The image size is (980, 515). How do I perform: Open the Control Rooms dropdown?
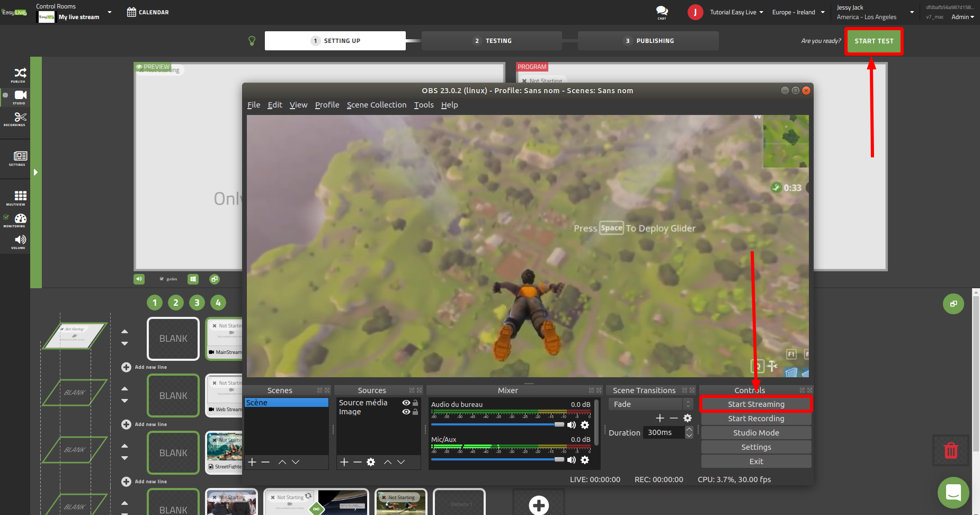(x=74, y=12)
